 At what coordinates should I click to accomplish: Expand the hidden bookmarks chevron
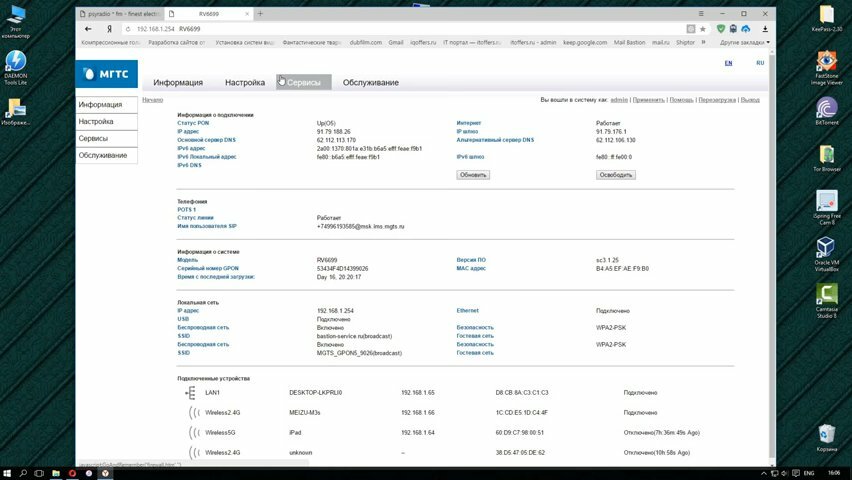pos(703,42)
